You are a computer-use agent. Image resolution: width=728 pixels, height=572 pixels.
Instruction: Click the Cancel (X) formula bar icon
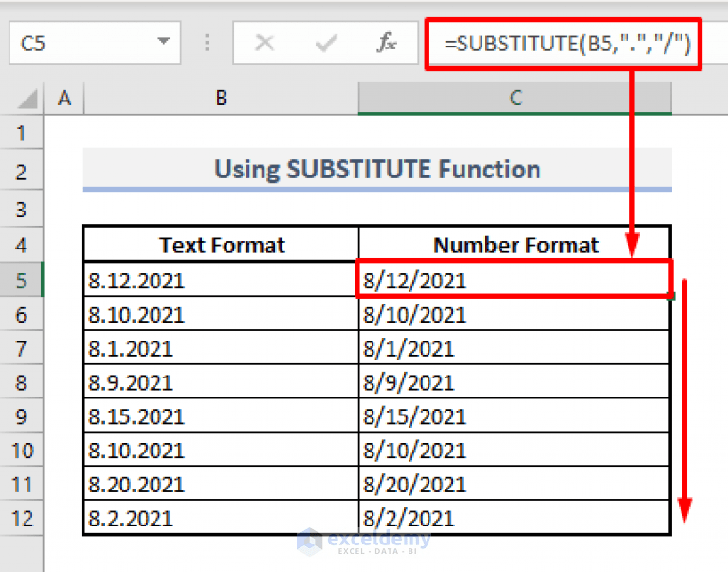coord(264,43)
